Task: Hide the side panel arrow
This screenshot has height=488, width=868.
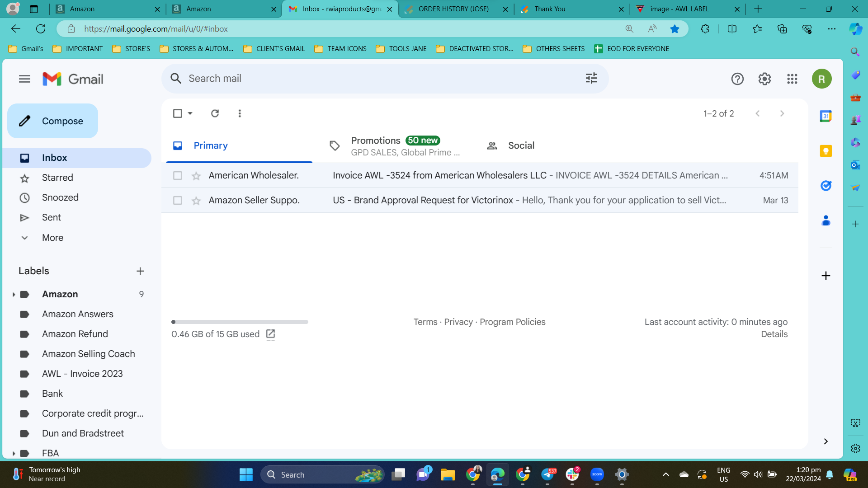Action: (826, 441)
